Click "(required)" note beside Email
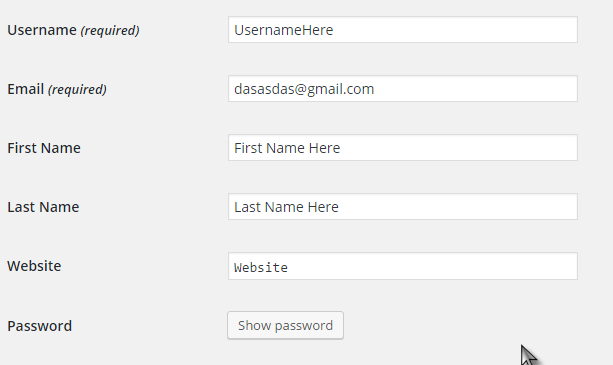The width and height of the screenshot is (613, 365). (x=77, y=89)
